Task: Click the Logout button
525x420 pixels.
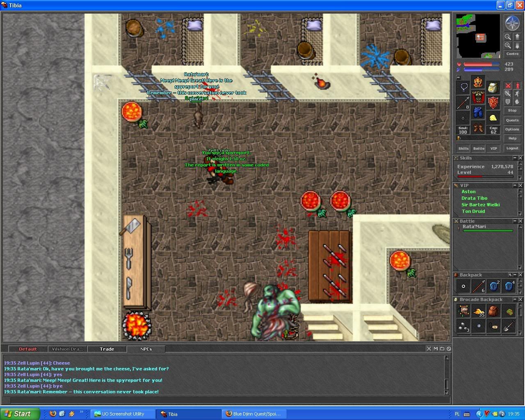Action: (x=512, y=148)
